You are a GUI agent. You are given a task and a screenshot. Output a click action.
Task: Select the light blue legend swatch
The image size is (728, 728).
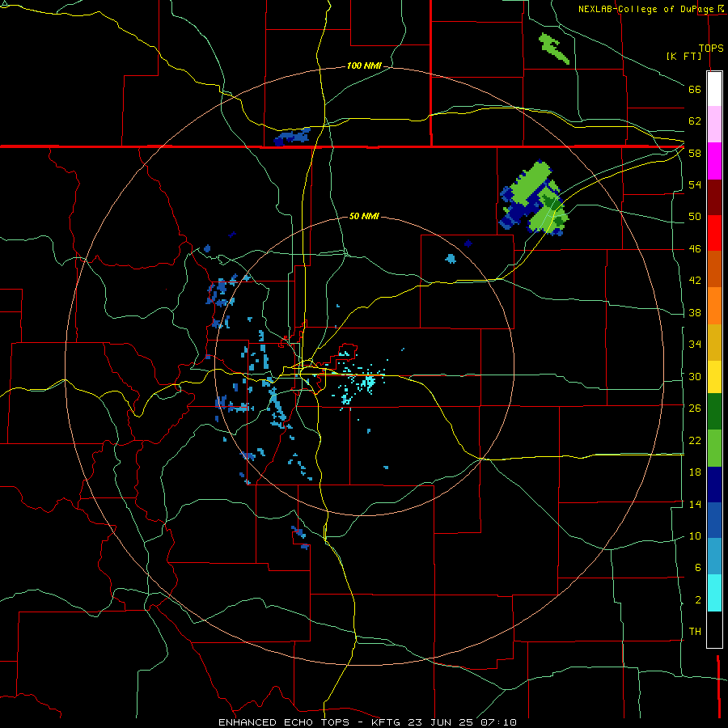point(714,557)
